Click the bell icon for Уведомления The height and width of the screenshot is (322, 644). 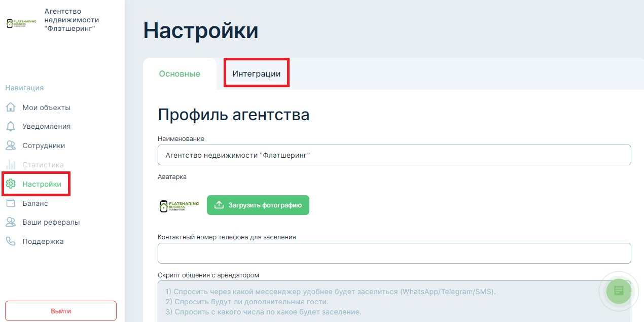(11, 126)
